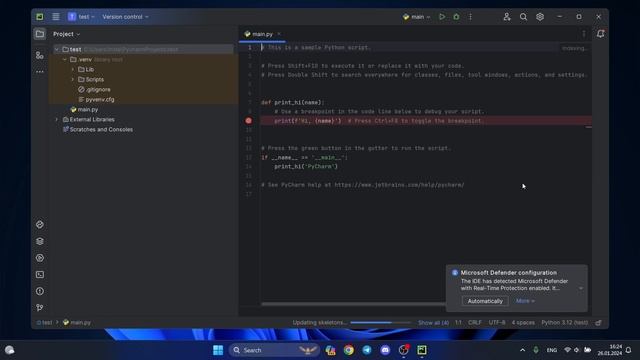Open the Python Packages tool window
This screenshot has height=360, width=640.
[40, 241]
